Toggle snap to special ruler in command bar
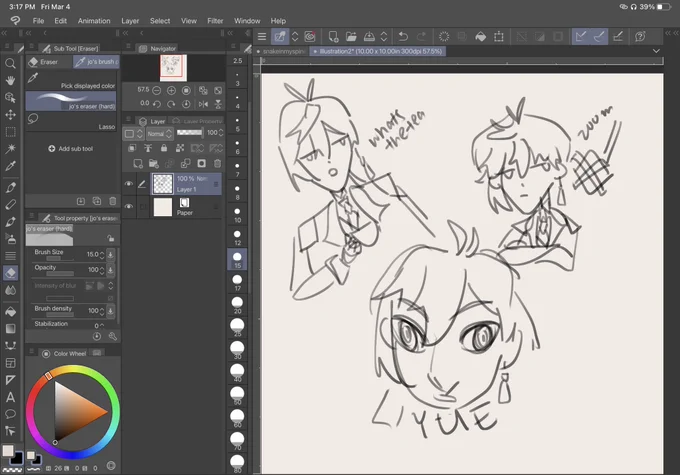 click(599, 36)
